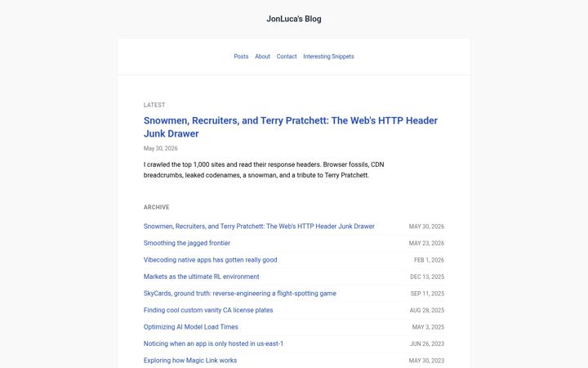588x368 pixels.
Task: Read Finding cool custom vanity CA license plates
Action: pyautogui.click(x=208, y=310)
